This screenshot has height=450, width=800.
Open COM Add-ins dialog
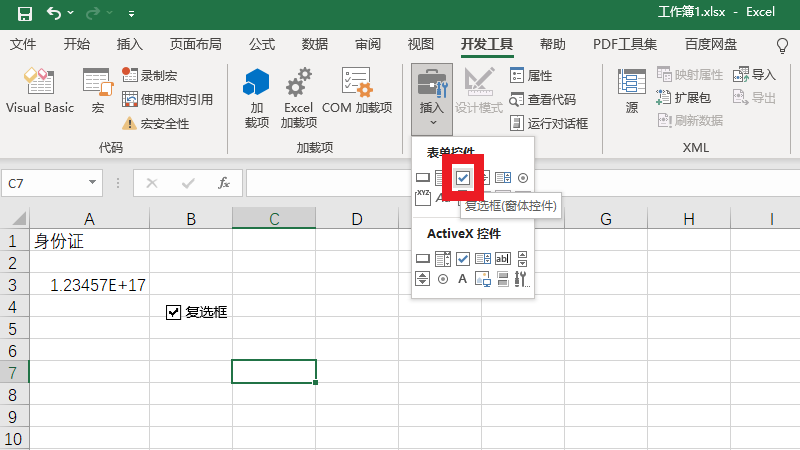(356, 90)
